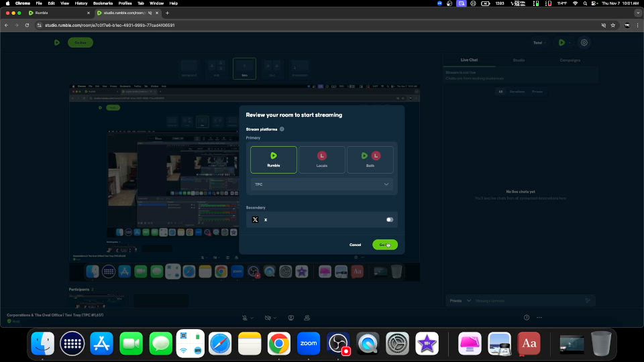Open the Private chat mode dropdown

pyautogui.click(x=460, y=301)
